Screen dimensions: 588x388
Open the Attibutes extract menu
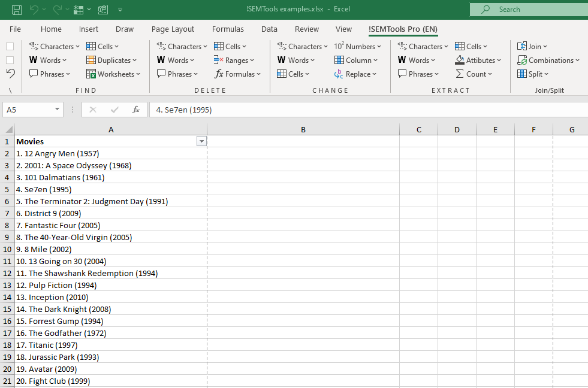click(478, 60)
